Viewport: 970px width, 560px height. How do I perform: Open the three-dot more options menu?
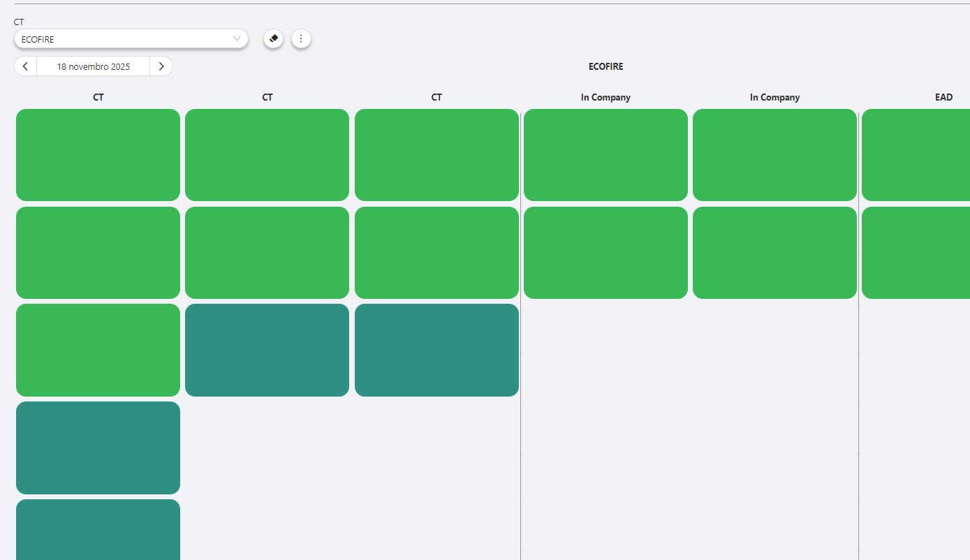click(x=301, y=38)
